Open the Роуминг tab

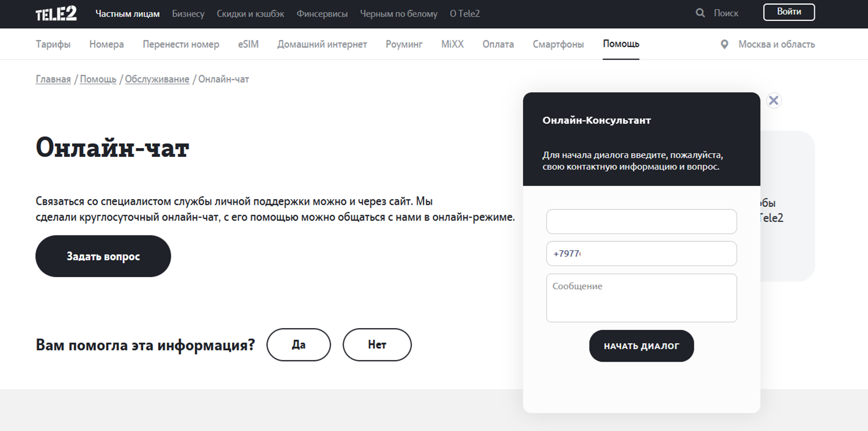click(404, 44)
